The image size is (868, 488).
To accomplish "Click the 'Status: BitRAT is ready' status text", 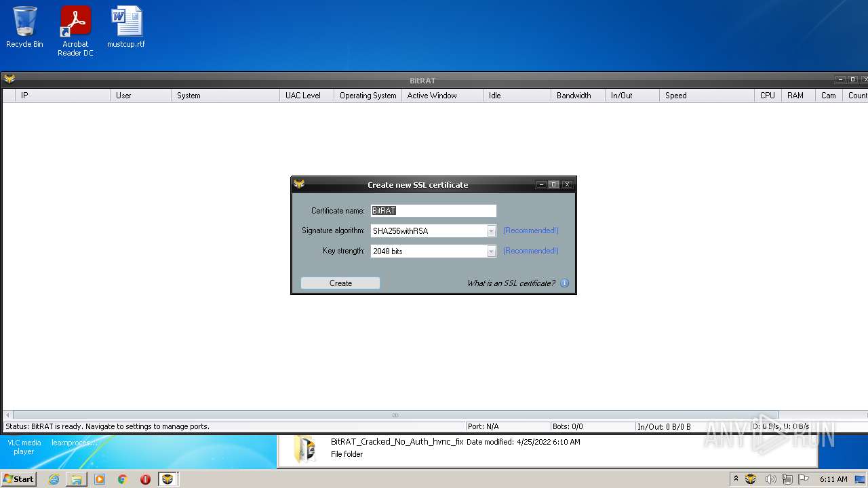I will (x=107, y=427).
